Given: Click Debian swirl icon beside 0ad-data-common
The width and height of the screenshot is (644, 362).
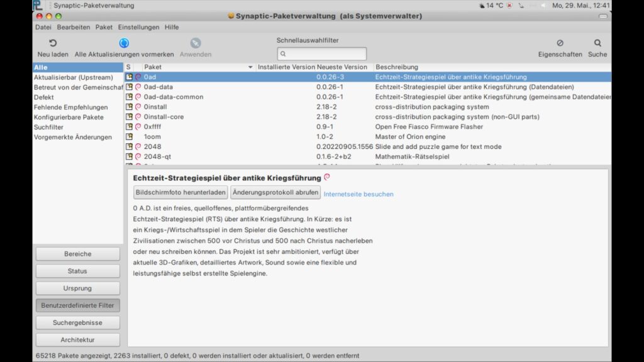Looking at the screenshot, I should tap(138, 97).
